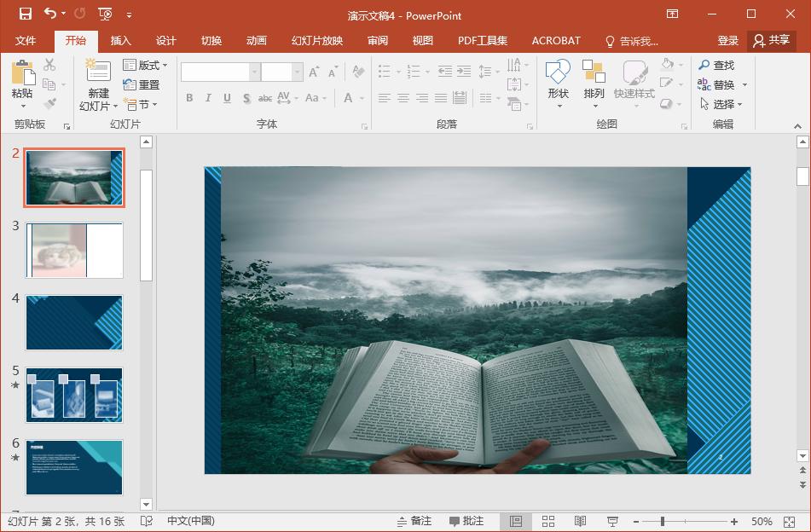811x532 pixels.
Task: Open Reading view from status bar
Action: [x=580, y=521]
